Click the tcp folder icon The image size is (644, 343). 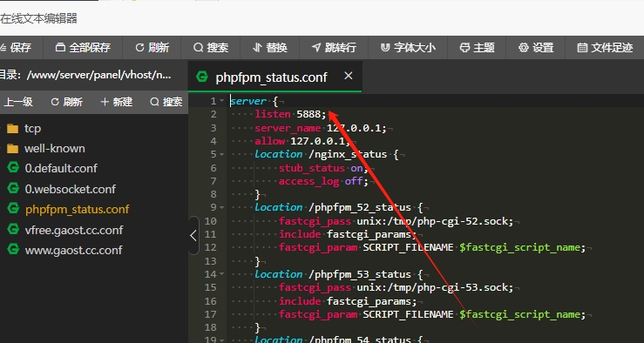tap(13, 129)
